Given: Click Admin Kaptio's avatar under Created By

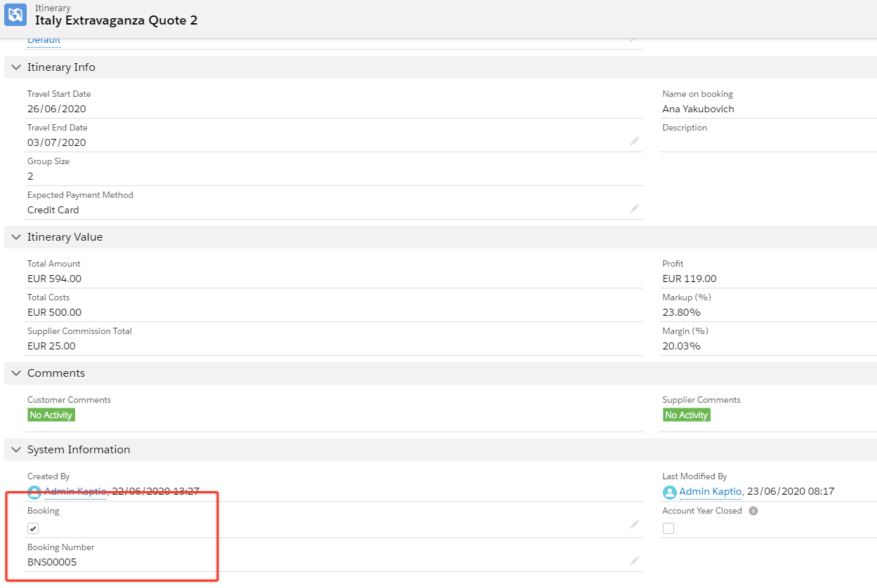Looking at the screenshot, I should click(32, 492).
